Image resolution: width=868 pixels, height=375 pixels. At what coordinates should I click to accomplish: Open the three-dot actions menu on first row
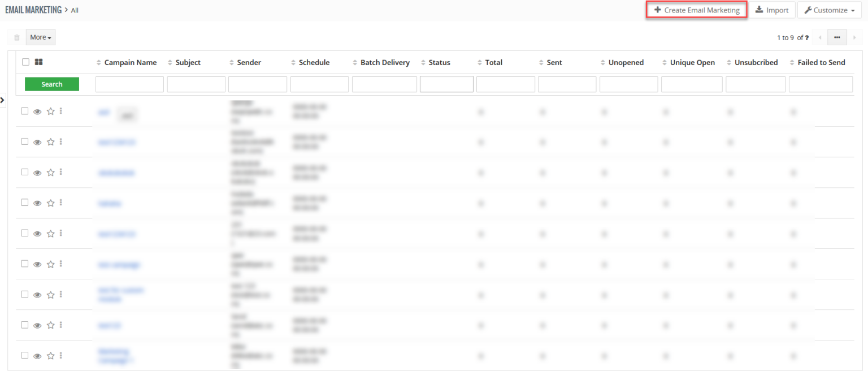[x=61, y=111]
